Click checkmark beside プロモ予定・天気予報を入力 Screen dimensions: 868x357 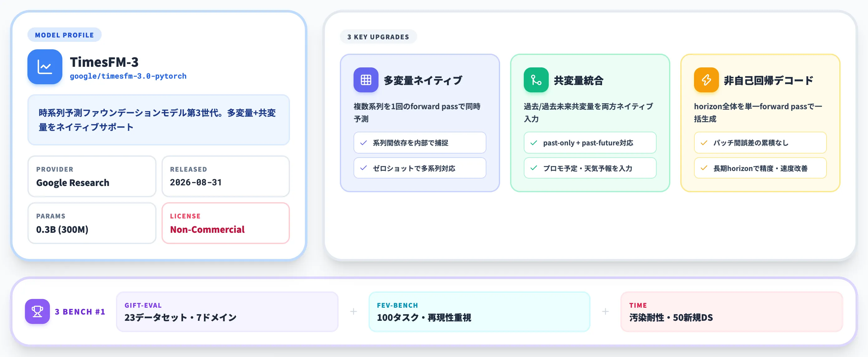coord(533,168)
